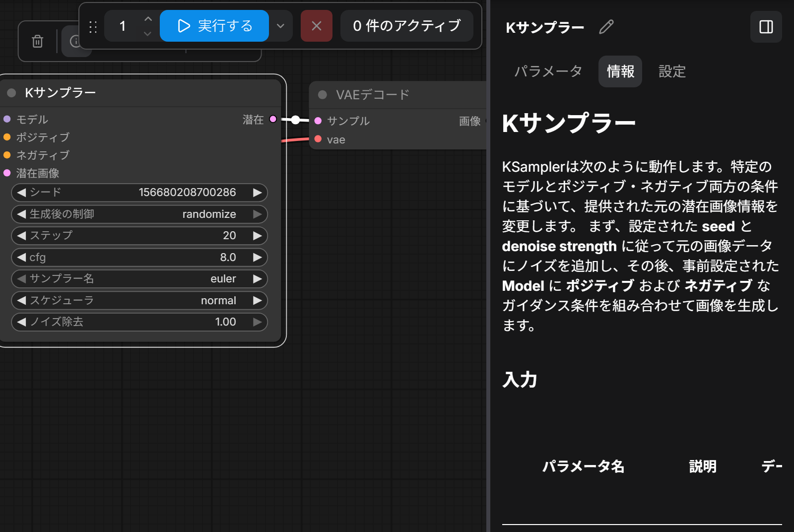Image resolution: width=794 pixels, height=532 pixels.
Task: Click the ノイズ除去 1.00 slider field
Action: point(139,322)
